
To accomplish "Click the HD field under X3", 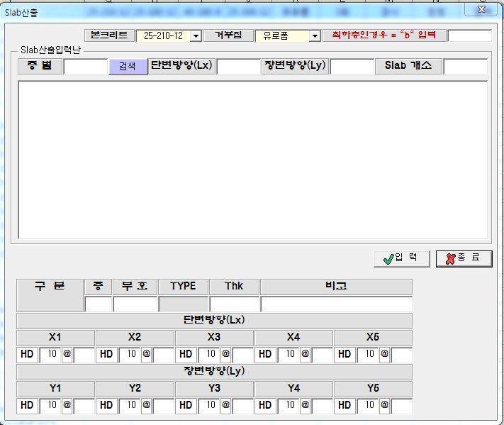I will click(x=186, y=355).
